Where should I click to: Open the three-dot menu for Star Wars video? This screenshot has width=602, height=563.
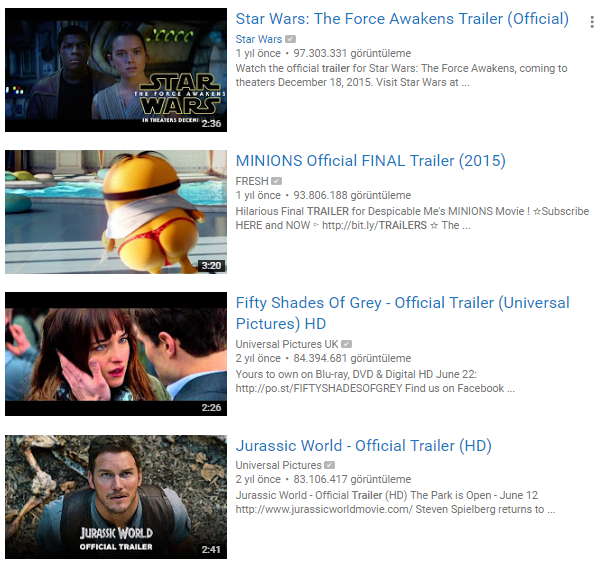pyautogui.click(x=592, y=22)
